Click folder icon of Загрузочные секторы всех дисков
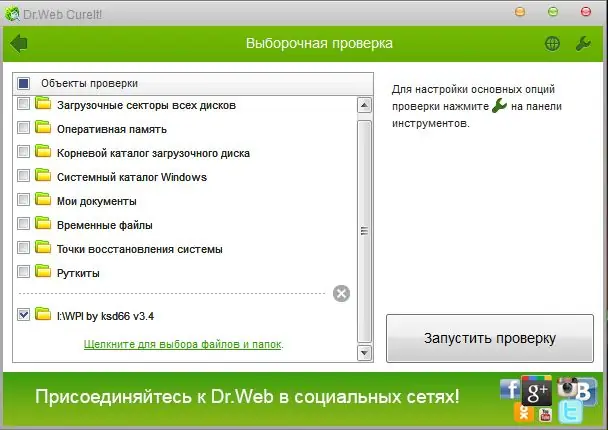This screenshot has height=430, width=608. (43, 103)
